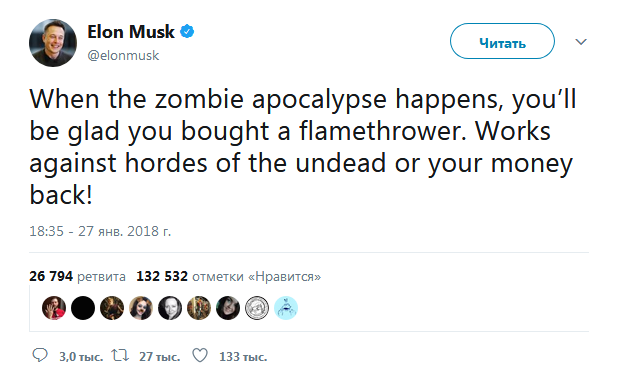Click the retweet arrows icon
Screen dimensions: 620x386
coord(120,356)
